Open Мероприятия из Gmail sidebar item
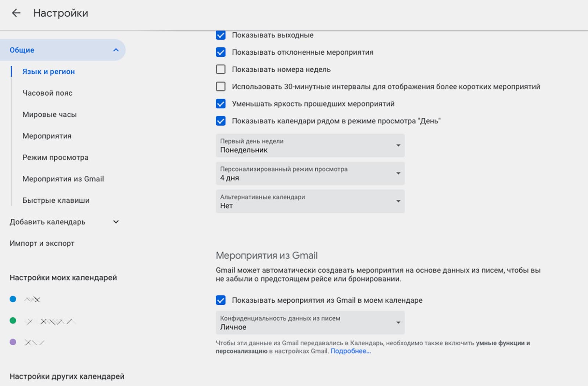Viewport: 588px width, 386px height. click(63, 179)
